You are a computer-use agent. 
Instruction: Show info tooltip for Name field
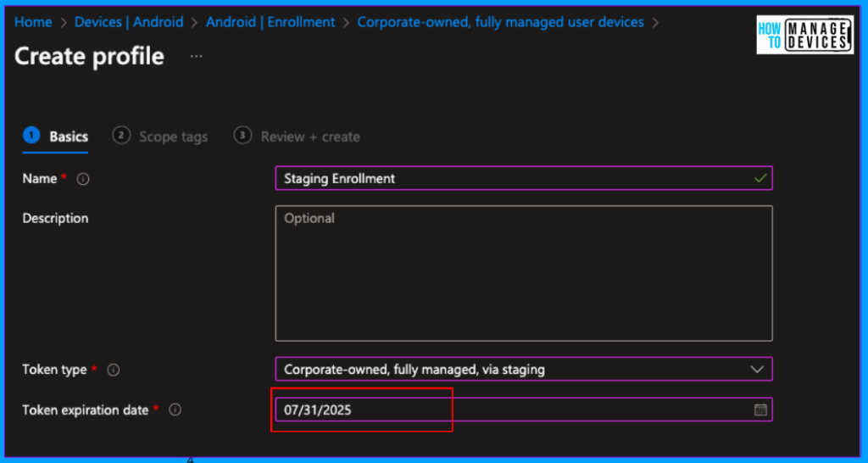[83, 179]
